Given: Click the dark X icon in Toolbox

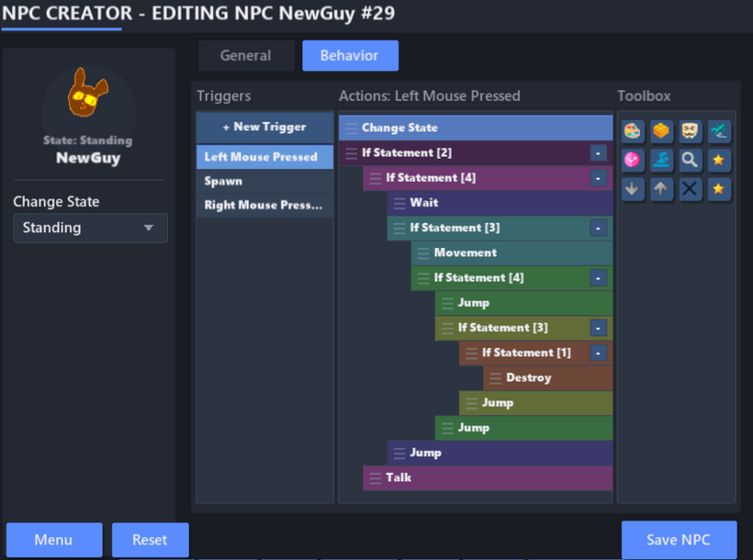Looking at the screenshot, I should pyautogui.click(x=690, y=189).
